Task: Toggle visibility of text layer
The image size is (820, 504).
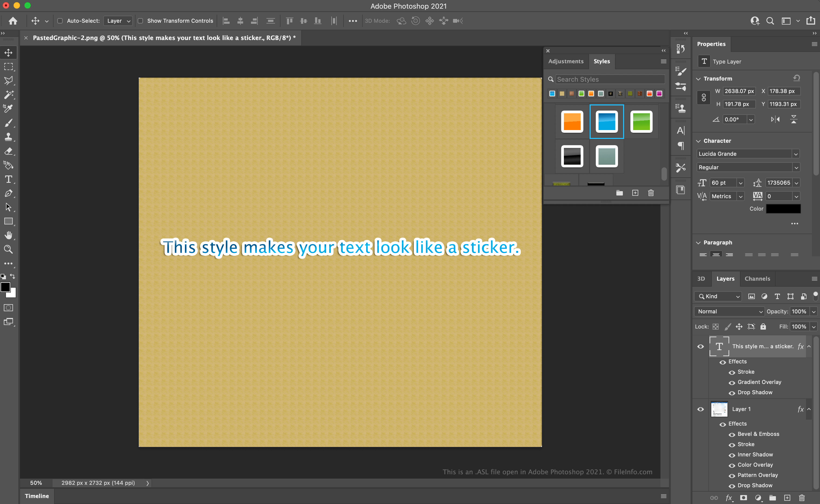Action: point(700,347)
